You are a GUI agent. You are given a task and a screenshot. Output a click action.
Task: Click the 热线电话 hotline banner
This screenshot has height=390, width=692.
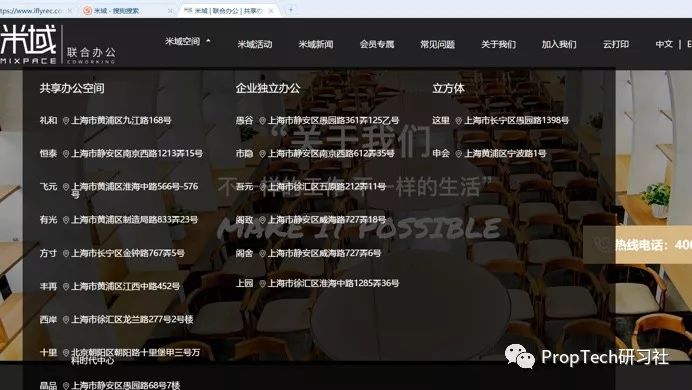click(x=638, y=244)
